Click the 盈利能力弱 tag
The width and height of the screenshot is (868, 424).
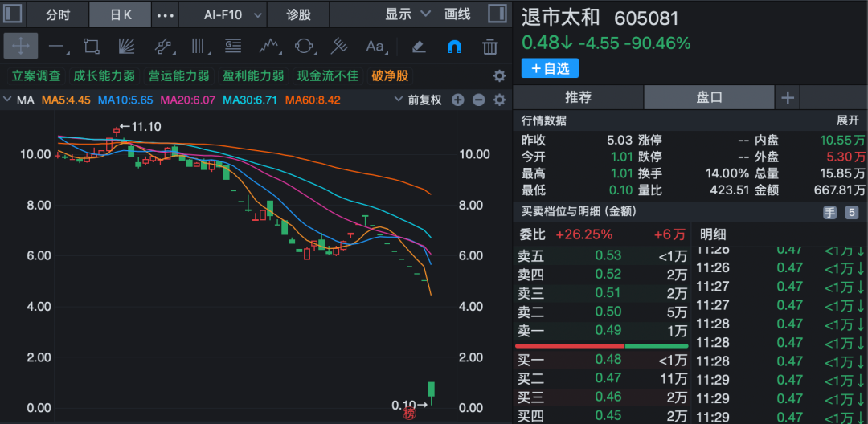(x=253, y=75)
